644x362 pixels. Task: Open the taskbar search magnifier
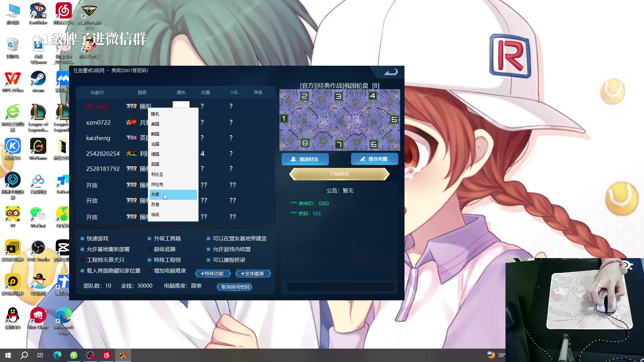point(24,355)
